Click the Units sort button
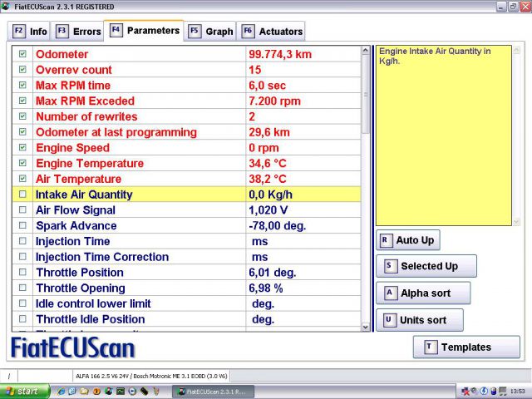Viewport: 532px width, 399px height. click(420, 320)
